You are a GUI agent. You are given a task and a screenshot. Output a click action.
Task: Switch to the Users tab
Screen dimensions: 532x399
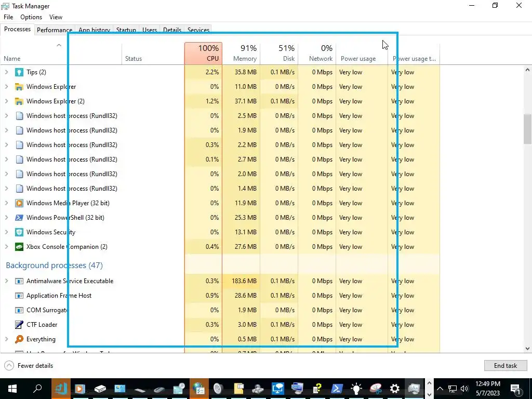[149, 30]
